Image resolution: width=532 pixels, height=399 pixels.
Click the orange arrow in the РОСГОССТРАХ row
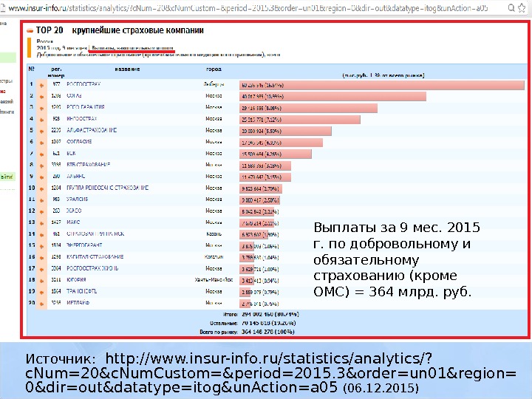click(x=41, y=85)
